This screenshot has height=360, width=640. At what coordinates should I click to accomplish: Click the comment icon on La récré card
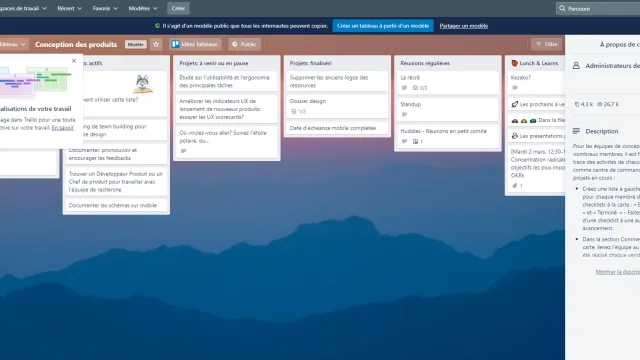[404, 88]
